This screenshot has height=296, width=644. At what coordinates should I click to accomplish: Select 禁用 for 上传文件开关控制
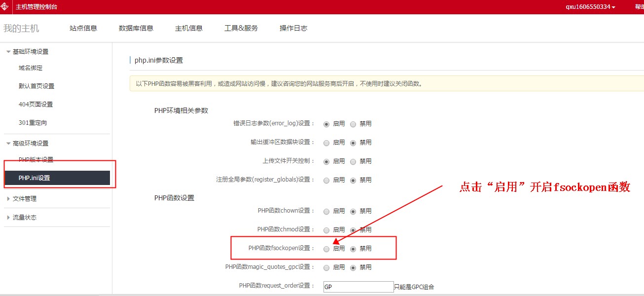pyautogui.click(x=353, y=162)
